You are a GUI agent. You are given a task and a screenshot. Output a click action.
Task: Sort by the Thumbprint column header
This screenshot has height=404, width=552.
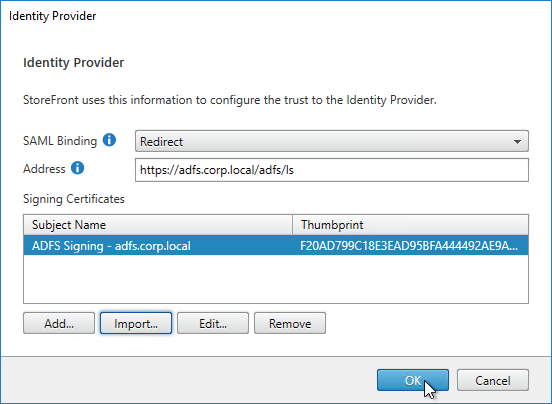pos(410,225)
